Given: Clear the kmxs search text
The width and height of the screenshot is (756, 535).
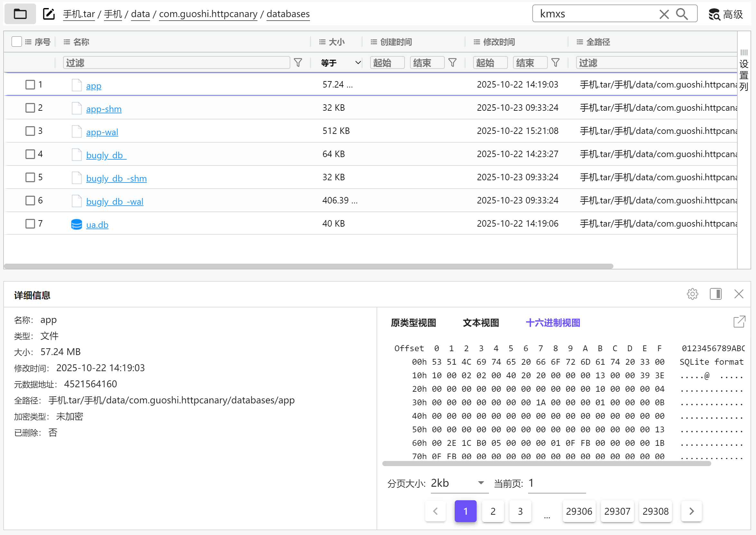Looking at the screenshot, I should (x=664, y=14).
